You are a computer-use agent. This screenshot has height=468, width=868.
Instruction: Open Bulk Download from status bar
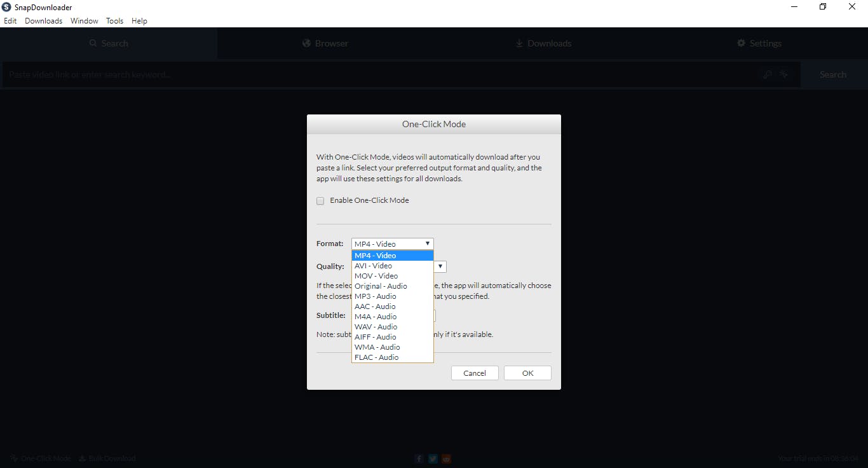coord(107,458)
